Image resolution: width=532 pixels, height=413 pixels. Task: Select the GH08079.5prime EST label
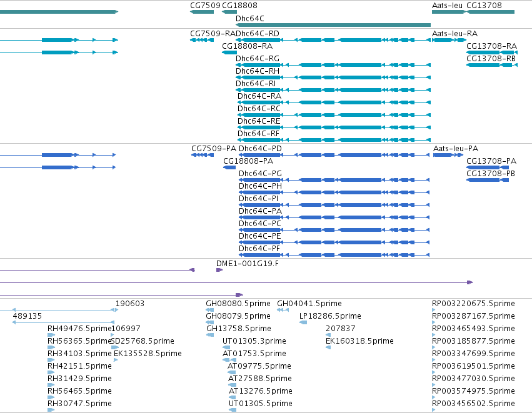click(x=238, y=316)
